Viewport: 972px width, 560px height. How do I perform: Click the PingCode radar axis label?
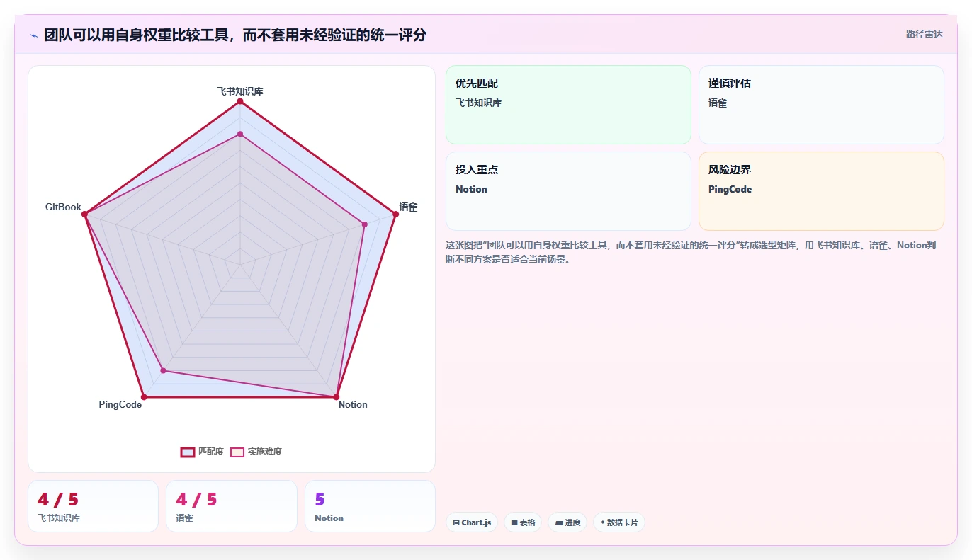pyautogui.click(x=120, y=405)
